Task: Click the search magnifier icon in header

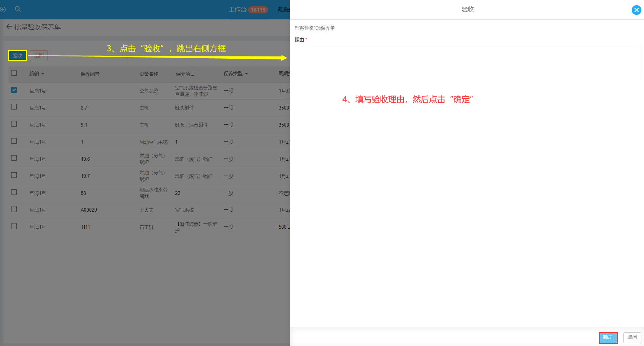Action: (x=17, y=9)
